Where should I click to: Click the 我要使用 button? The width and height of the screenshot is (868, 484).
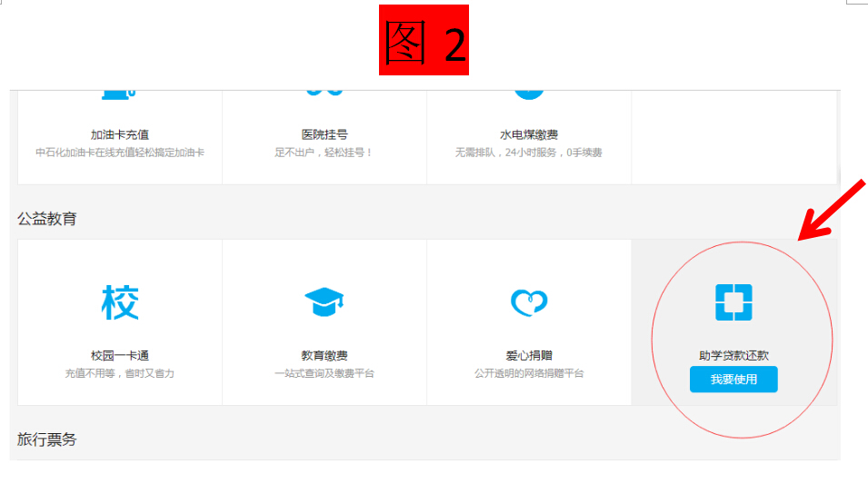pos(733,380)
